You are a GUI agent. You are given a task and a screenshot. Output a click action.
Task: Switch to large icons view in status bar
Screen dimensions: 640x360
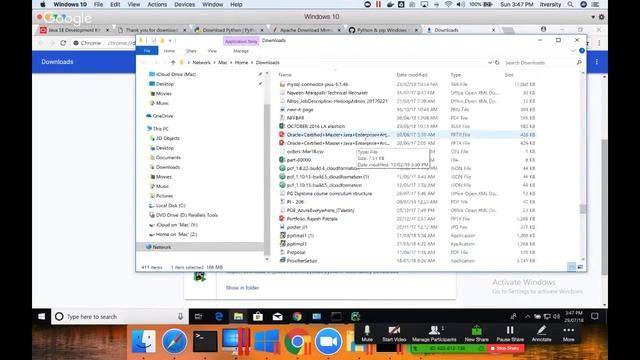(580, 267)
